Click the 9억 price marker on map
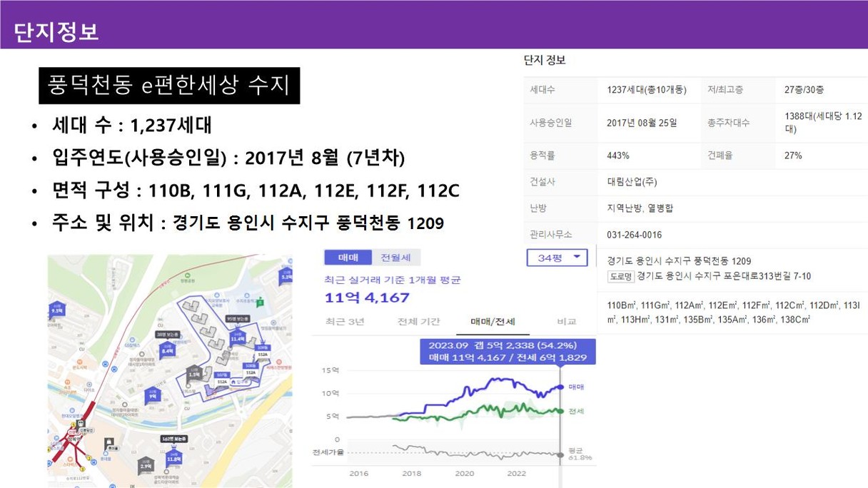This screenshot has height=488, width=868. pos(153,395)
